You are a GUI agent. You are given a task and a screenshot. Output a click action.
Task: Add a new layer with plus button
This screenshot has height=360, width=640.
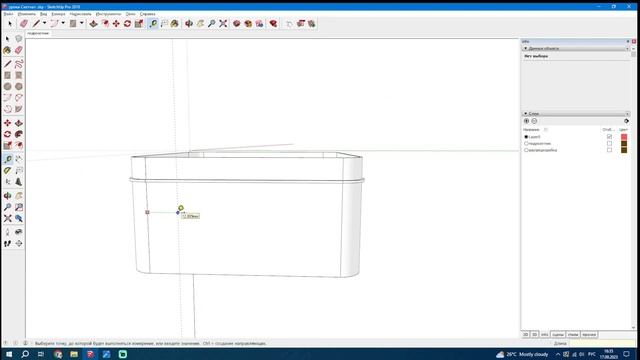pyautogui.click(x=527, y=121)
